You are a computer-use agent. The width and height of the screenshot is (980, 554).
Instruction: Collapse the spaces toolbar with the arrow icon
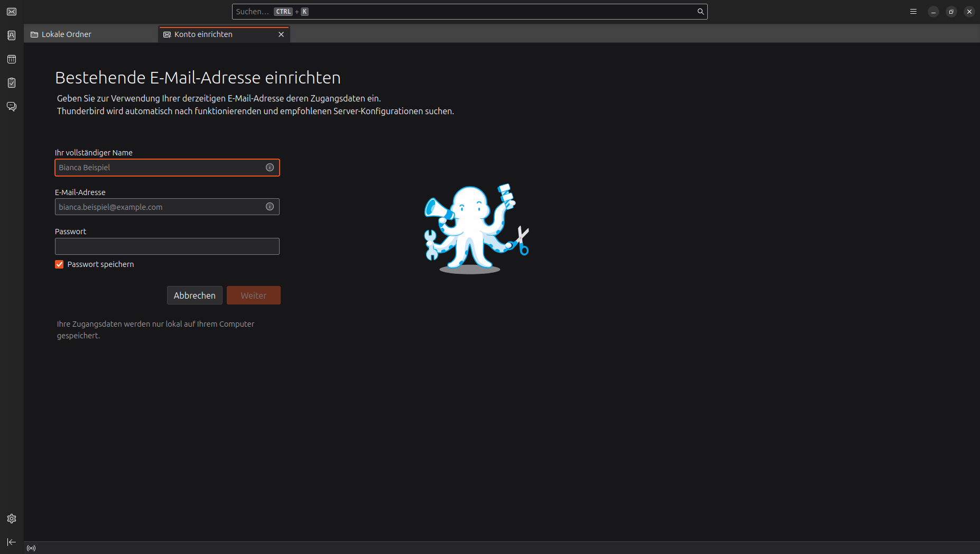(x=12, y=542)
